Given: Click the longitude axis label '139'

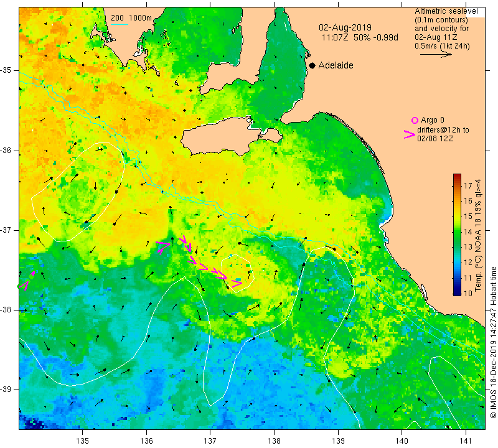Looking at the screenshot, I should click(338, 441).
